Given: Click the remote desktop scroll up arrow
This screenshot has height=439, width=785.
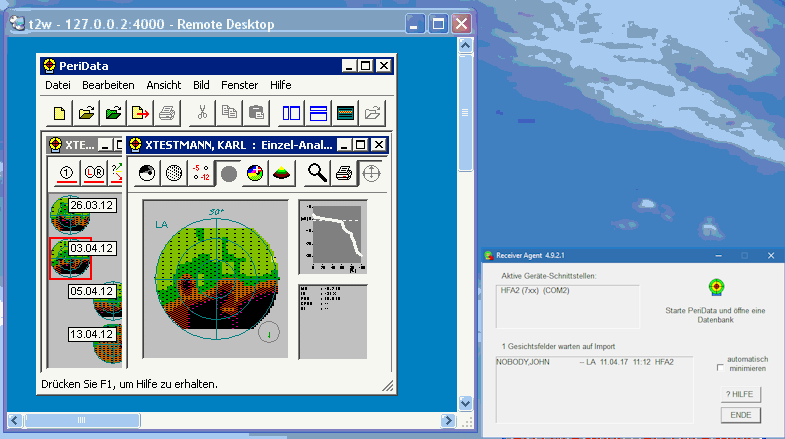Looking at the screenshot, I should 465,46.
